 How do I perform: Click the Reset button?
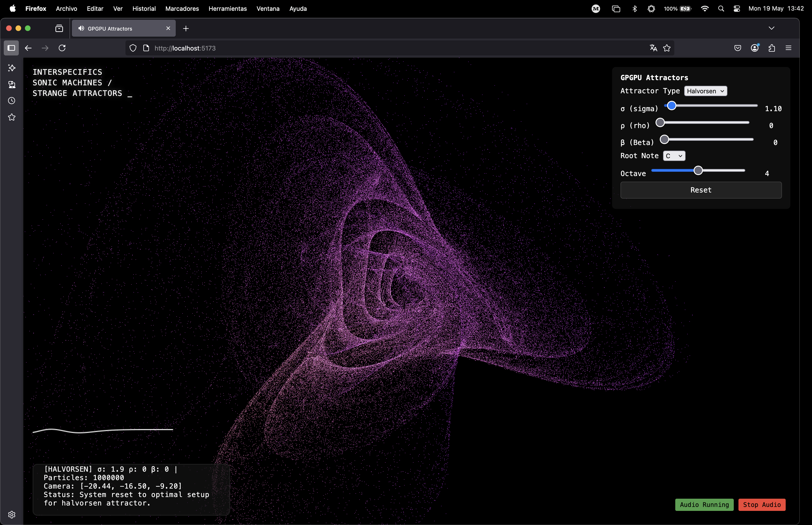pyautogui.click(x=701, y=190)
